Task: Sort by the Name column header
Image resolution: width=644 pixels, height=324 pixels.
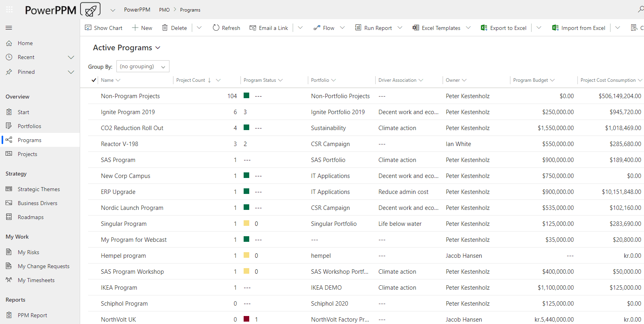Action: [x=110, y=80]
